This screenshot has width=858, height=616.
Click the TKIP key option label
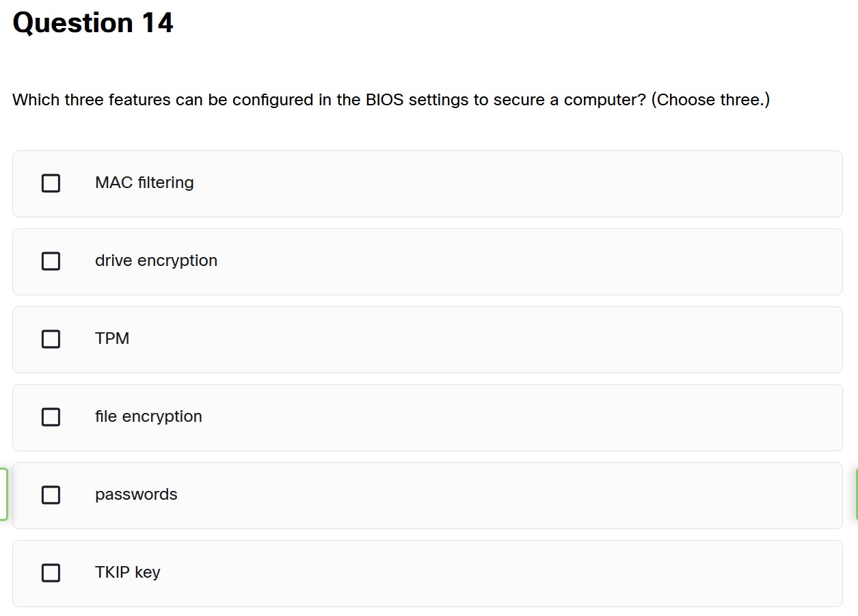pyautogui.click(x=127, y=572)
